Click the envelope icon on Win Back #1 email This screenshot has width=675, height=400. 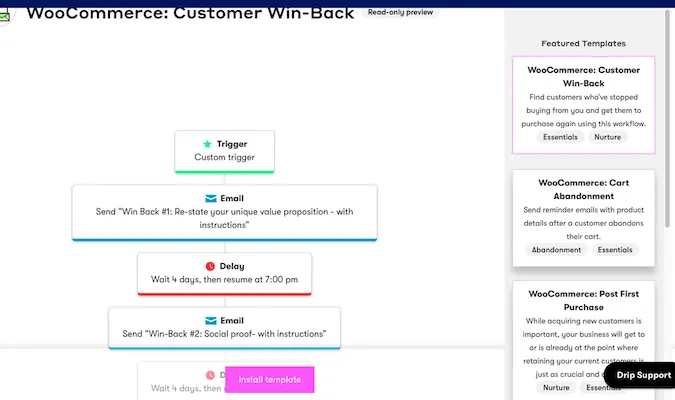(211, 198)
